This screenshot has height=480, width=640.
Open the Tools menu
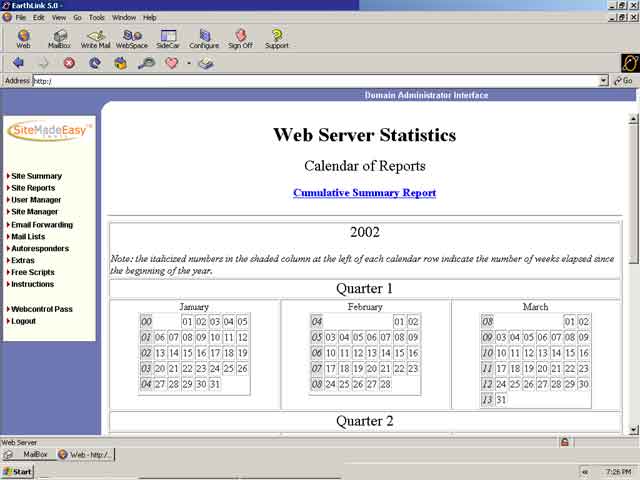tap(96, 17)
